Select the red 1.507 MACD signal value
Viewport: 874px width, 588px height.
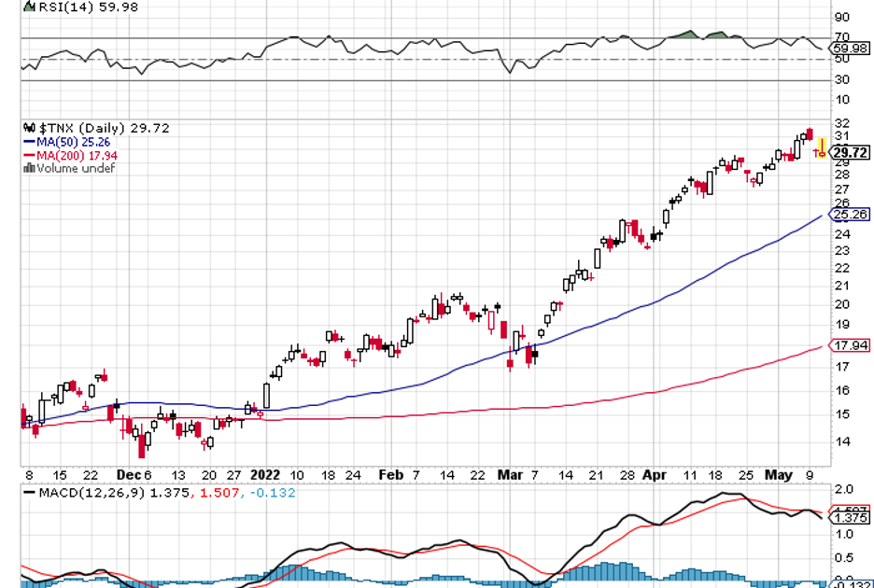coord(220,493)
